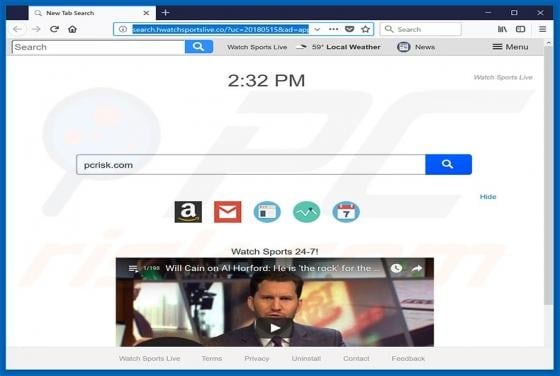Viewport: 560px width, 376px height.
Task: Go forward with the forward arrow
Action: coord(36,29)
